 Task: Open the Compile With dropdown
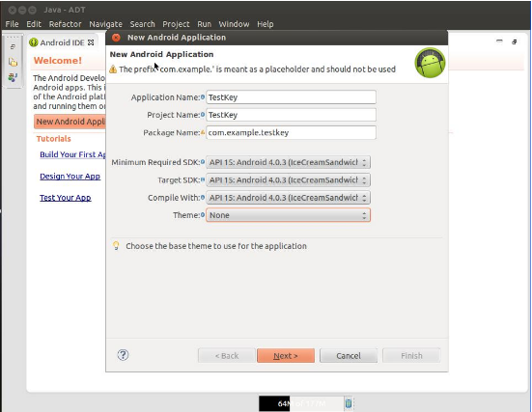288,198
